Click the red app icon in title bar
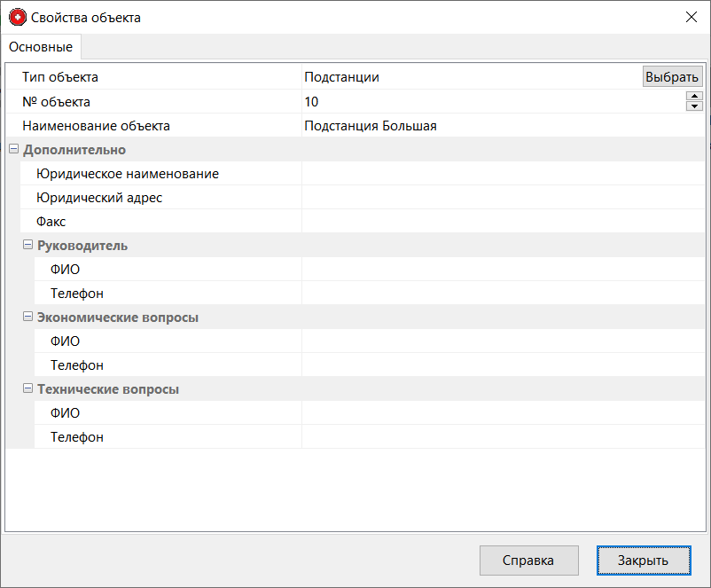The width and height of the screenshot is (711, 588). point(18,18)
